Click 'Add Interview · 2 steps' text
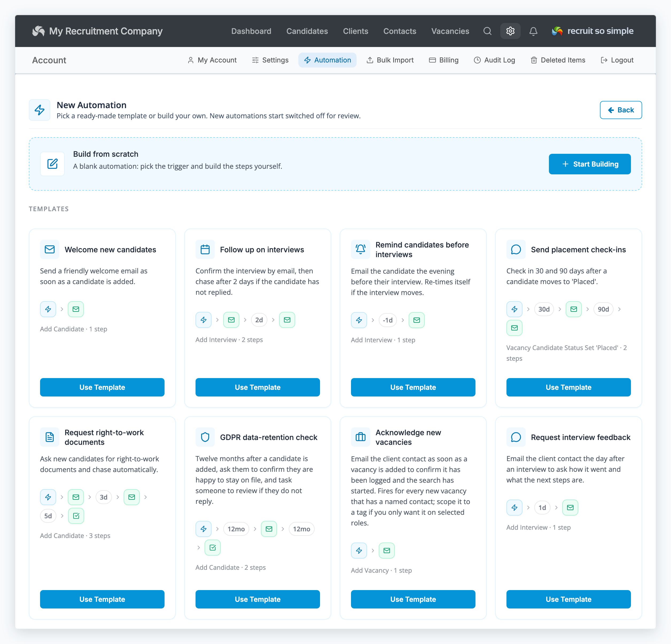The width and height of the screenshot is (671, 644). (x=229, y=340)
